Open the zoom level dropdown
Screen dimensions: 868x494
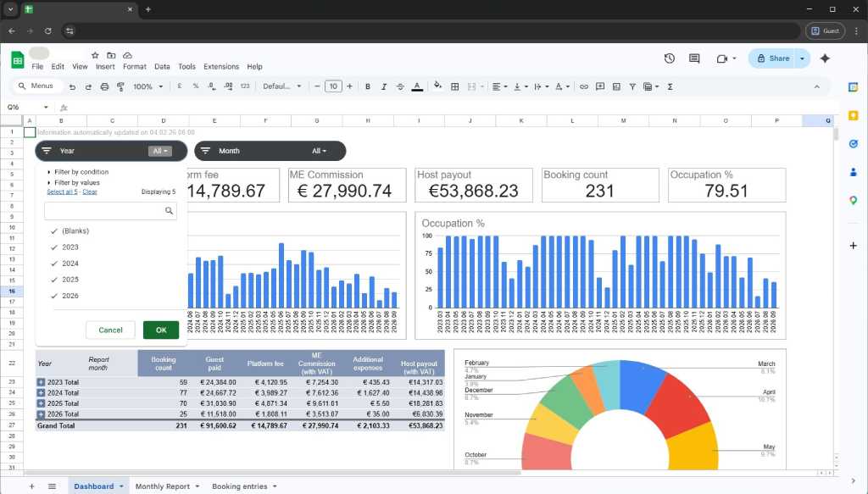coord(147,86)
